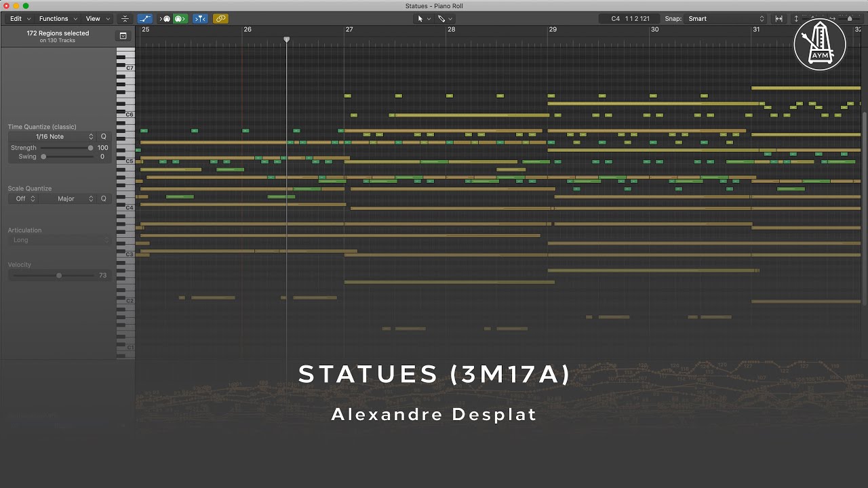Image resolution: width=868 pixels, height=488 pixels.
Task: Click the Velocity value 73
Action: (x=102, y=275)
